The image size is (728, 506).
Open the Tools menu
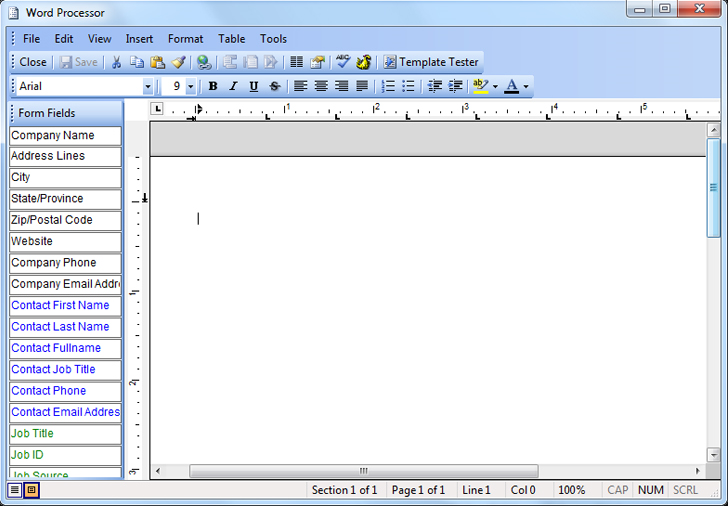(273, 39)
